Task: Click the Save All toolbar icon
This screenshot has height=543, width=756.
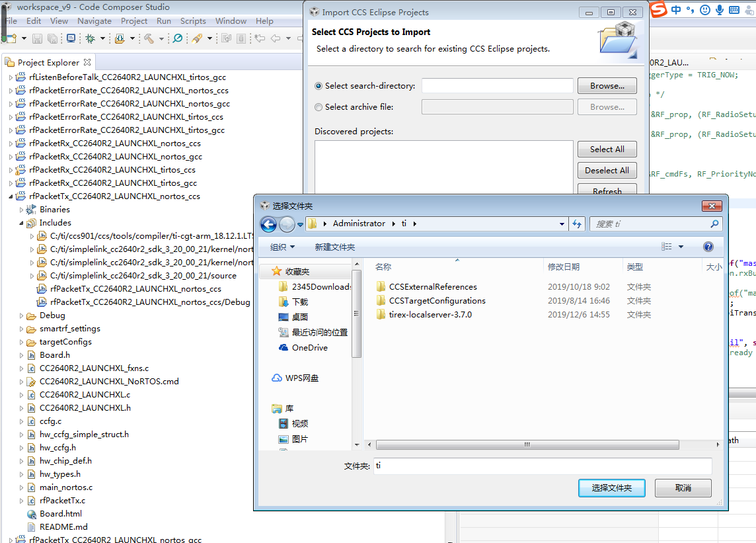Action: coord(52,38)
